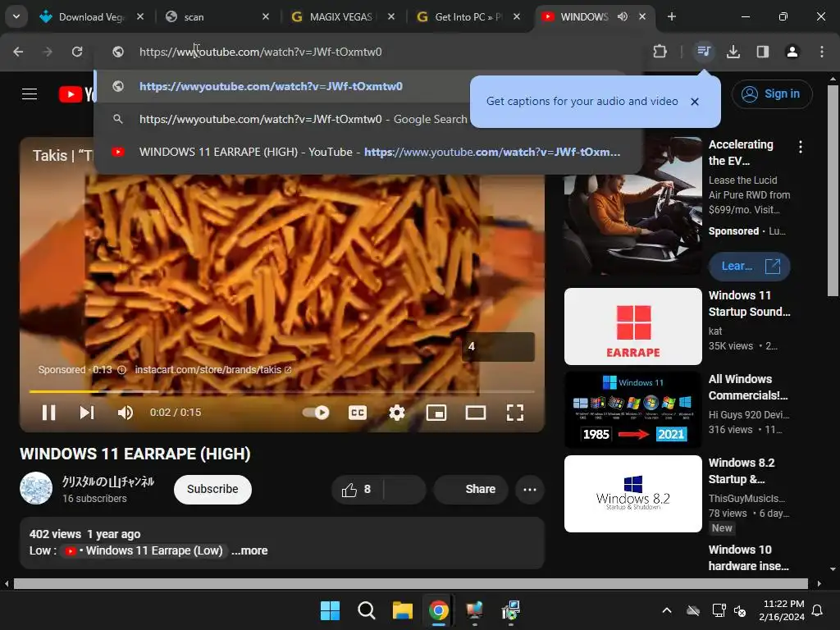Click the Sign in button

click(771, 94)
